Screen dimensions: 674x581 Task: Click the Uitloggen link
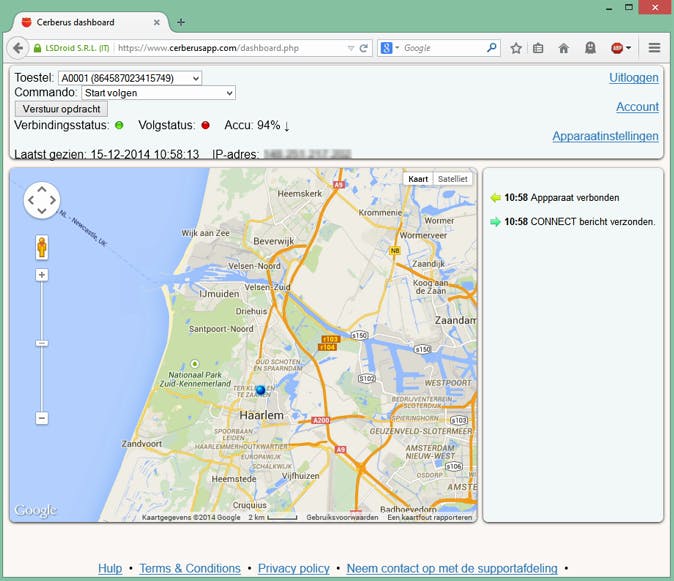pos(634,78)
